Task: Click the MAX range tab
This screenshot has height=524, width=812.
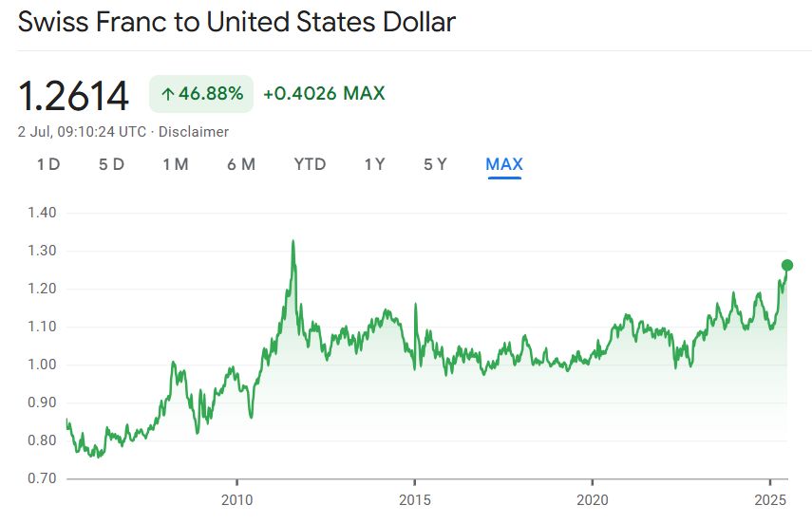Action: [x=504, y=164]
